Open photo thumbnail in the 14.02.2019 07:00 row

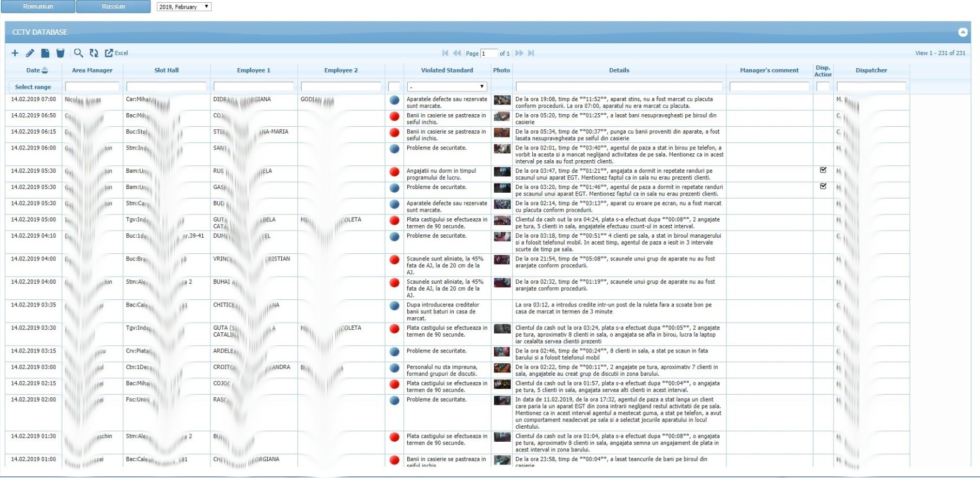tap(502, 100)
